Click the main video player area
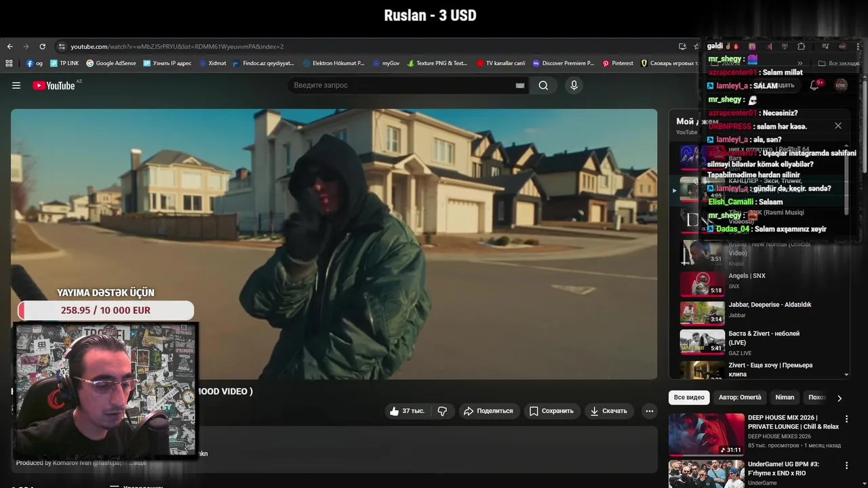This screenshot has height=488, width=868. pyautogui.click(x=334, y=244)
